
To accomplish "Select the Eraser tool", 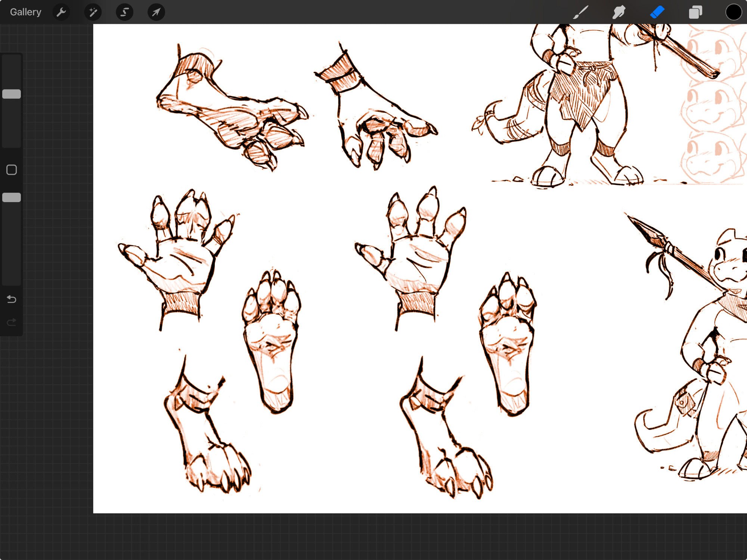I will click(x=657, y=12).
